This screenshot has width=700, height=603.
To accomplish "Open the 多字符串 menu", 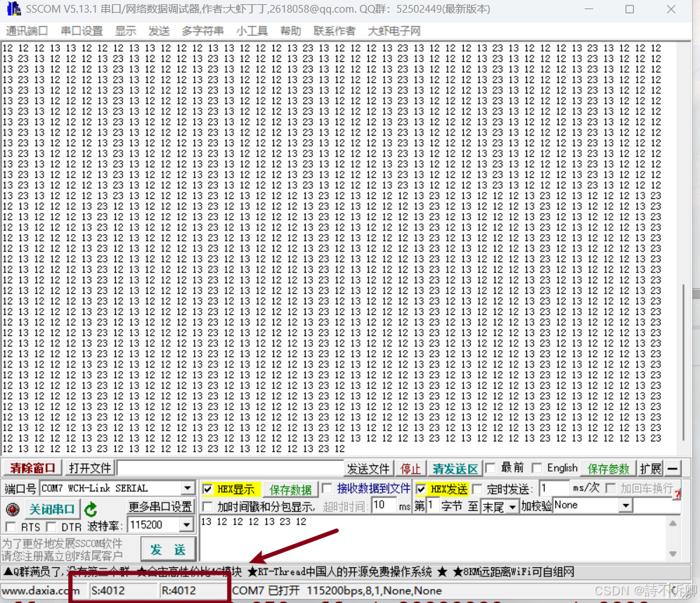I will (x=202, y=31).
